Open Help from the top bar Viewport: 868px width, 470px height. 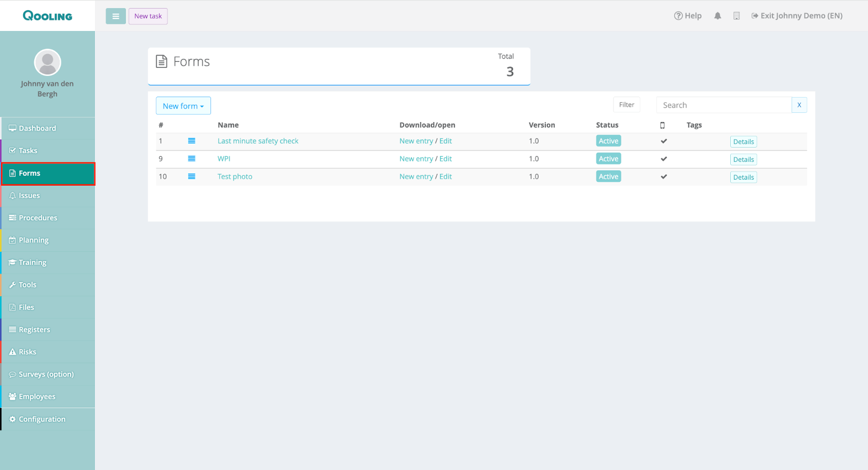click(688, 16)
